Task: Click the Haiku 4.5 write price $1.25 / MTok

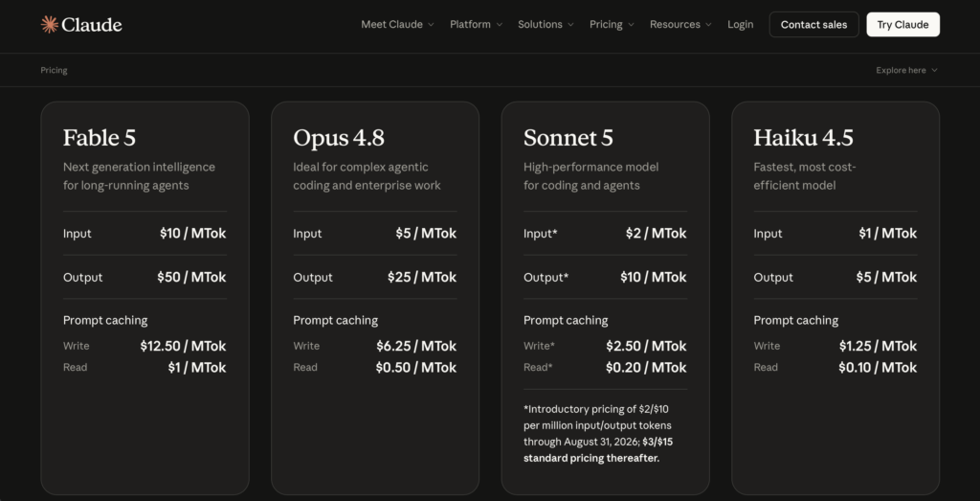Action: click(x=878, y=346)
